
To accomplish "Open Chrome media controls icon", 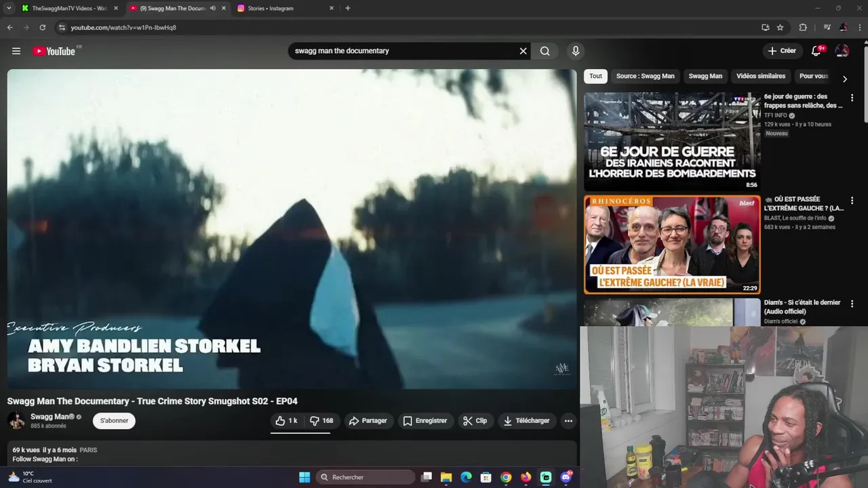I will pyautogui.click(x=827, y=27).
